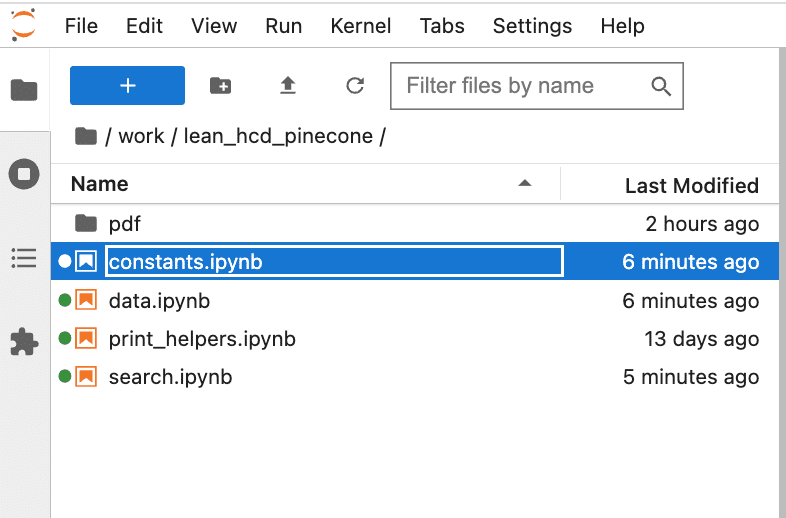Click the new folder icon
Screen dimensions: 786x518
tap(221, 86)
